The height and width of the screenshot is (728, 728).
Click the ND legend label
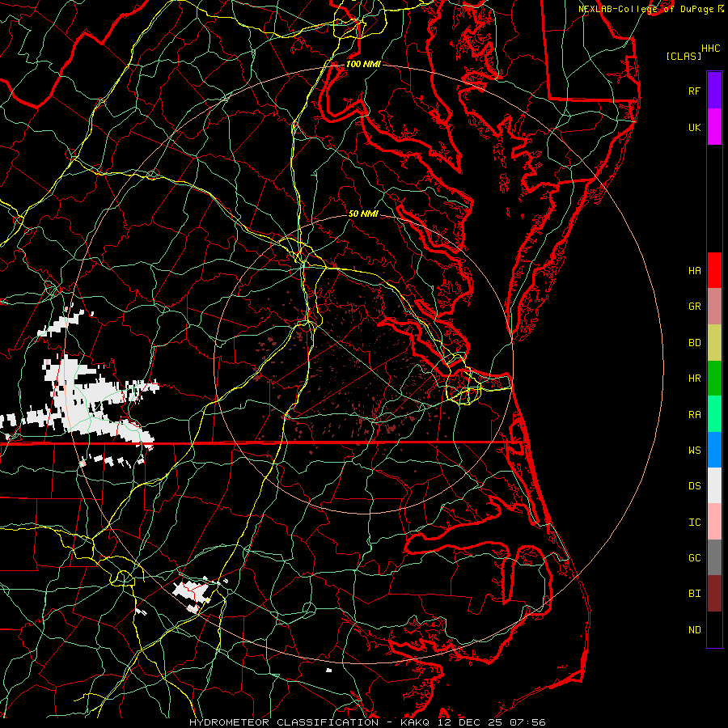[694, 630]
